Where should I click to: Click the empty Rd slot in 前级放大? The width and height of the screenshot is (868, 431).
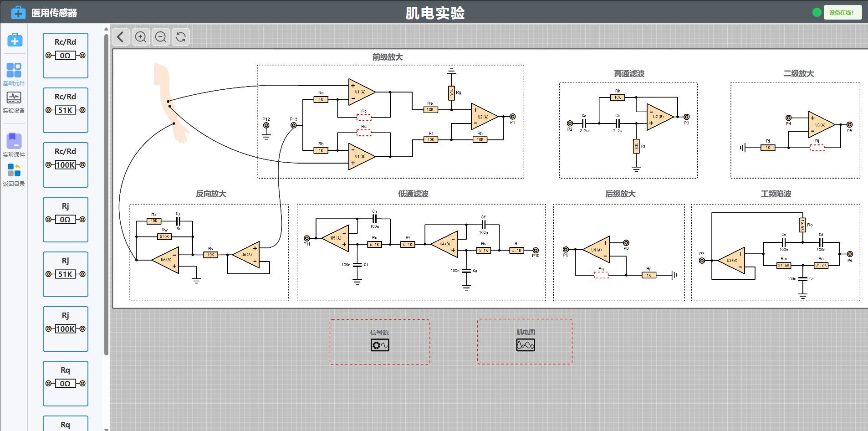point(363,133)
